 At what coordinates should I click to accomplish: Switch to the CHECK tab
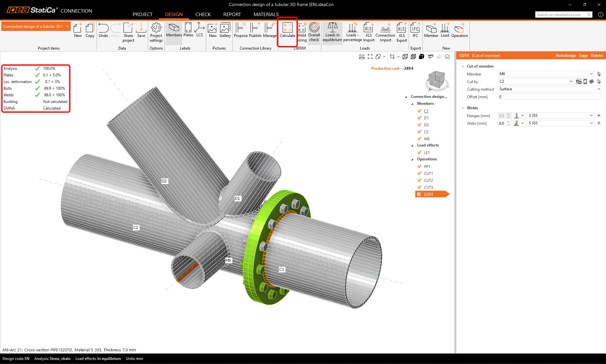pos(203,15)
